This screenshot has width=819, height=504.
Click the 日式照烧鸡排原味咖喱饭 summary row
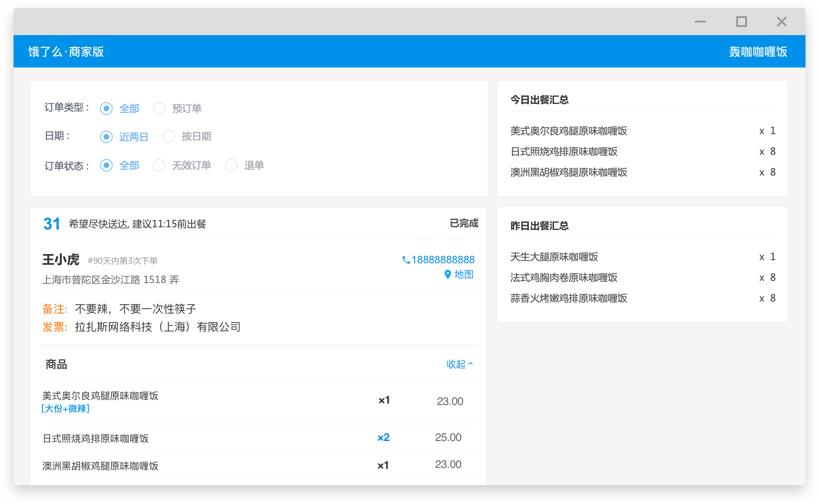(564, 152)
